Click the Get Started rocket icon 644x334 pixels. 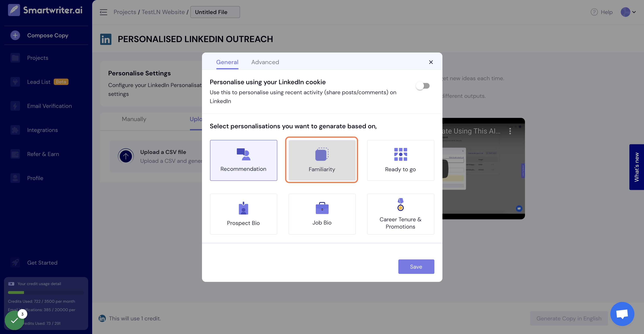pyautogui.click(x=15, y=263)
